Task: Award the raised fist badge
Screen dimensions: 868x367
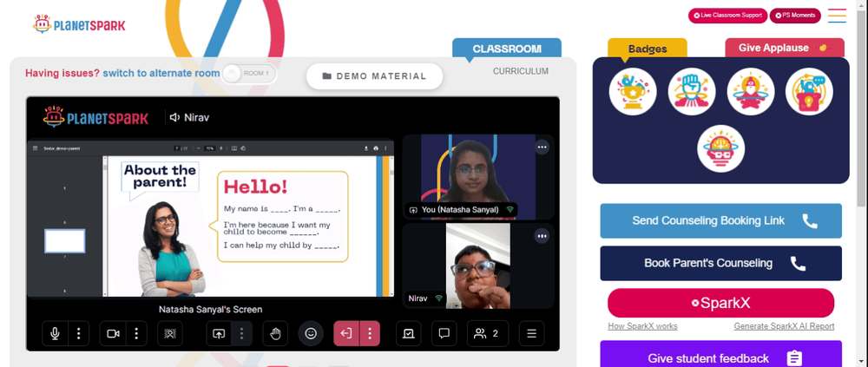Action: click(x=692, y=92)
